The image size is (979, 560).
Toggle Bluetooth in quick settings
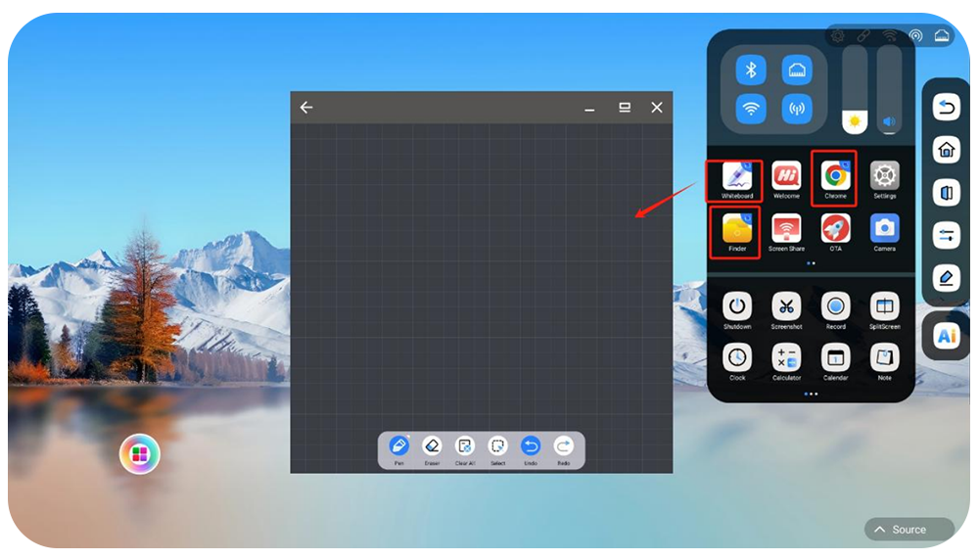tap(751, 70)
